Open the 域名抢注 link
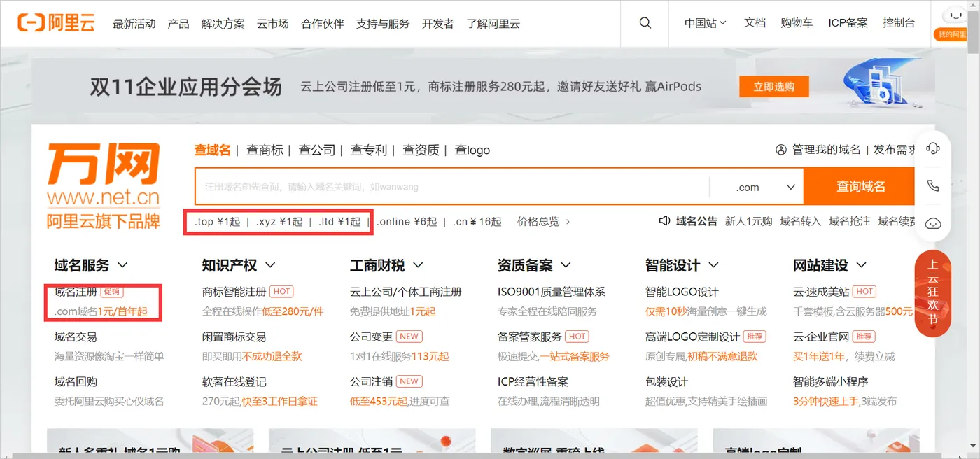 coord(849,221)
